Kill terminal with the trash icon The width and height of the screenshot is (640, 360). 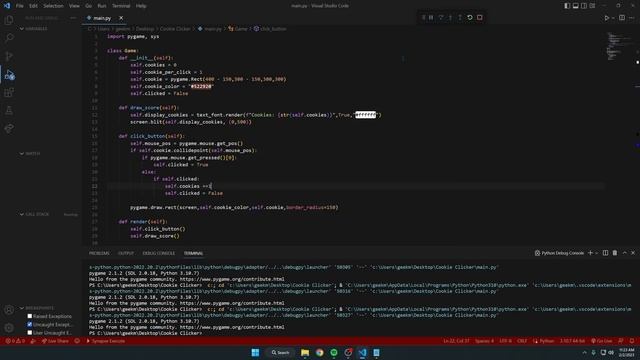click(x=615, y=253)
